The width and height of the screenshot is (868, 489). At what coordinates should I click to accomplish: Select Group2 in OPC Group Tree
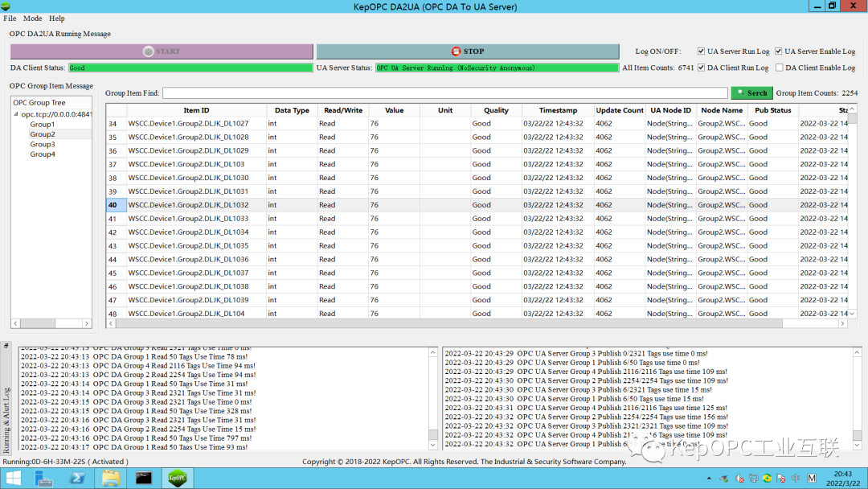click(x=43, y=134)
